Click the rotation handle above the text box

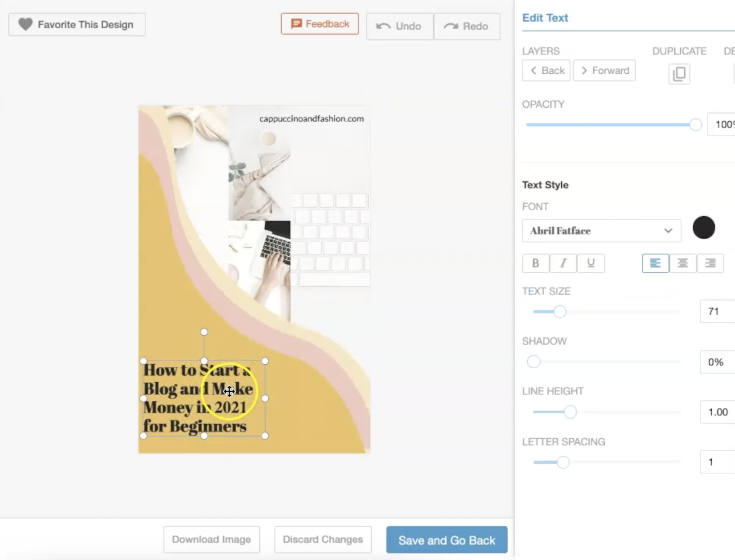tap(204, 332)
